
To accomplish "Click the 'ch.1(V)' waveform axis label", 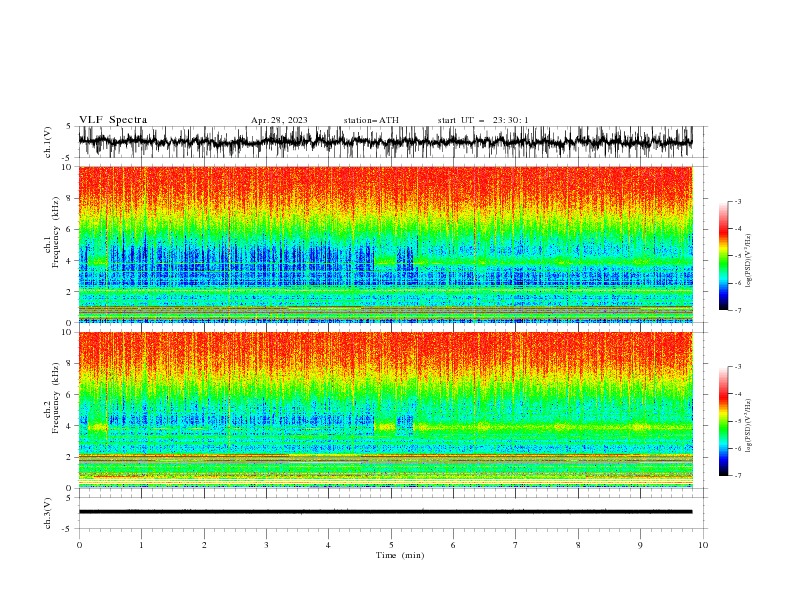I will [x=48, y=142].
